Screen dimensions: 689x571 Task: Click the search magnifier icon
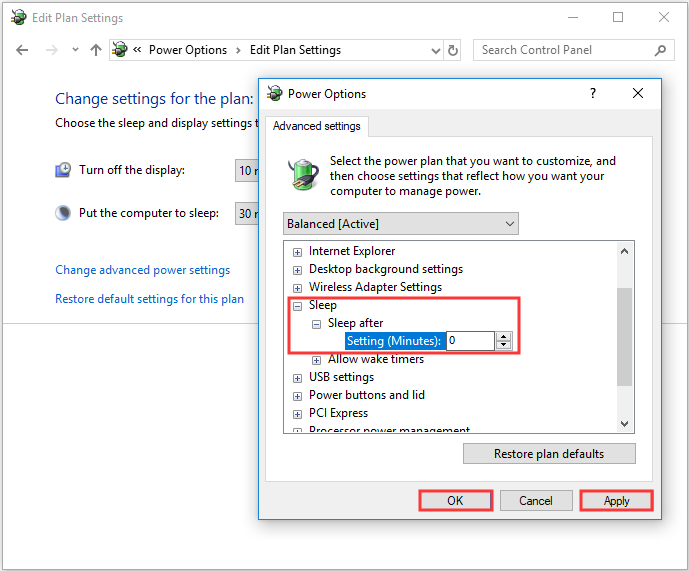coord(661,50)
